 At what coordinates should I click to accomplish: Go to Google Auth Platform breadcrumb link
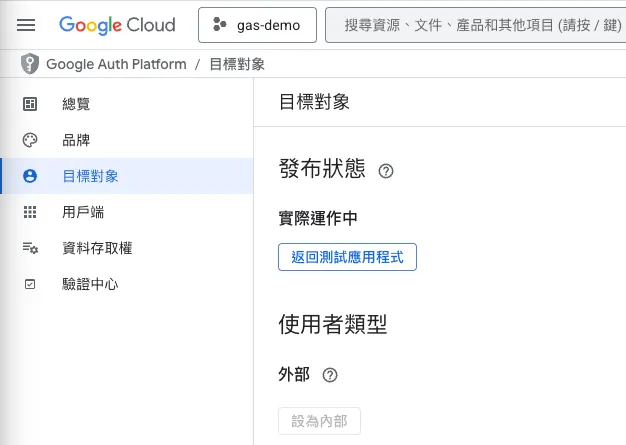pos(116,64)
